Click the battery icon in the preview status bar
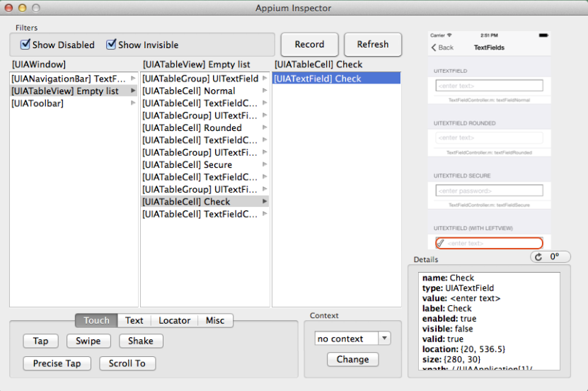 tap(543, 35)
